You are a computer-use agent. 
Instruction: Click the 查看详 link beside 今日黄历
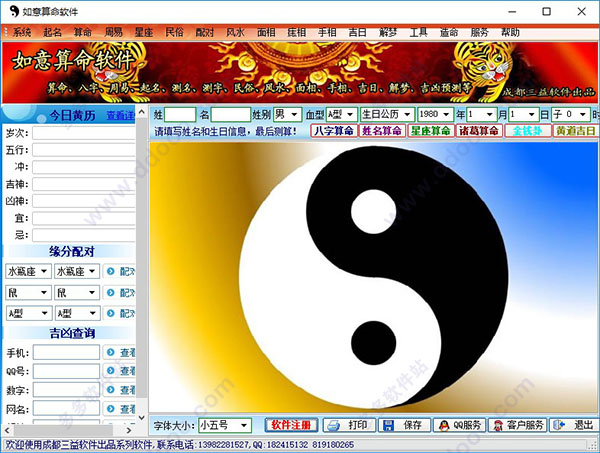(121, 115)
